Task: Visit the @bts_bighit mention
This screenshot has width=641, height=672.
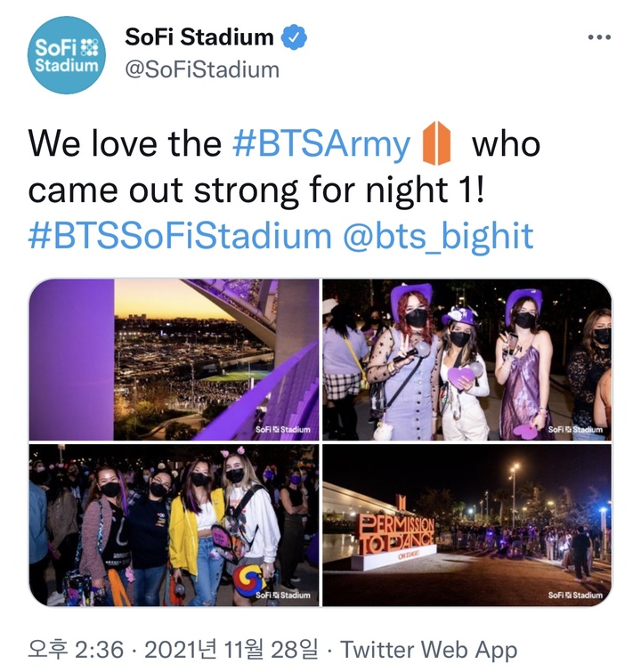Action: 438,237
